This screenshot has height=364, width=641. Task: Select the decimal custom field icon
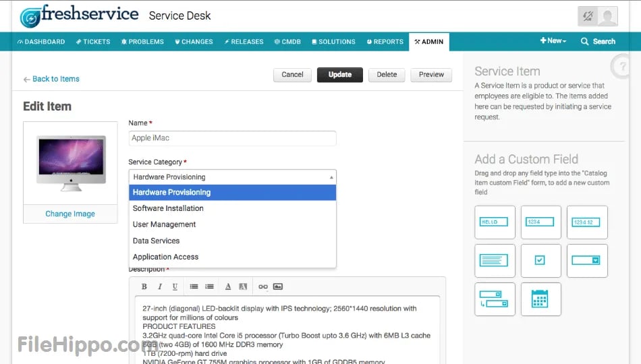(x=587, y=222)
